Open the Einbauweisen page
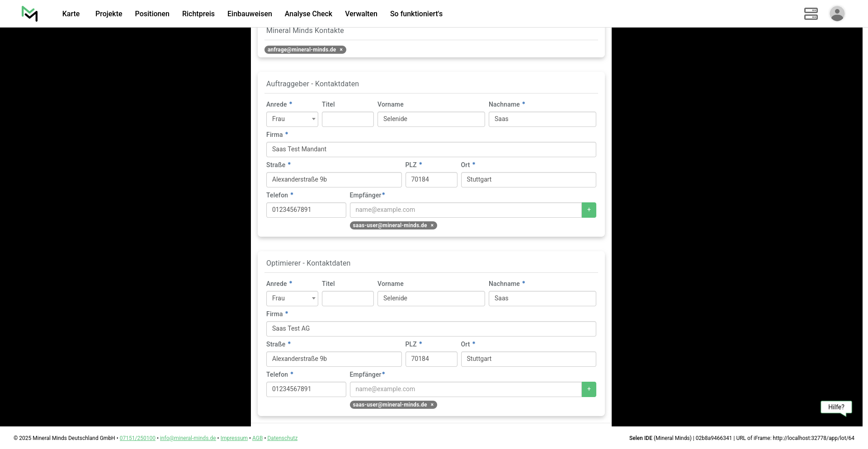868x449 pixels. click(250, 14)
